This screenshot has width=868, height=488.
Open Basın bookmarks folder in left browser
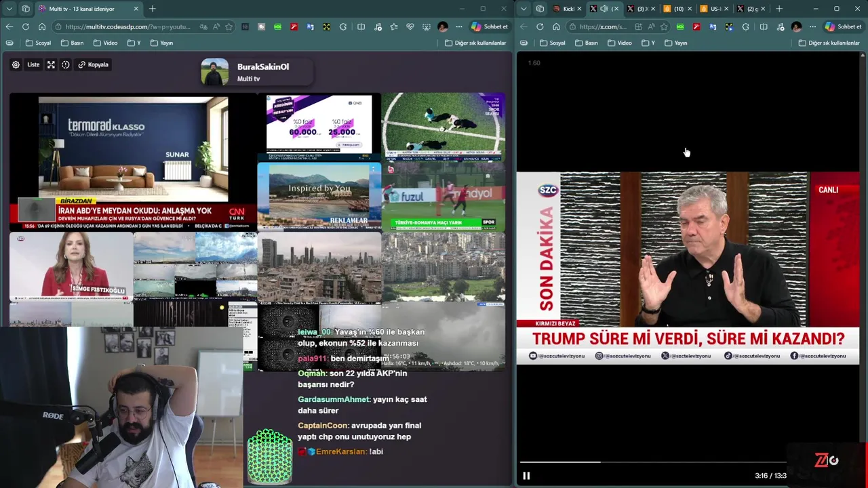(72, 43)
